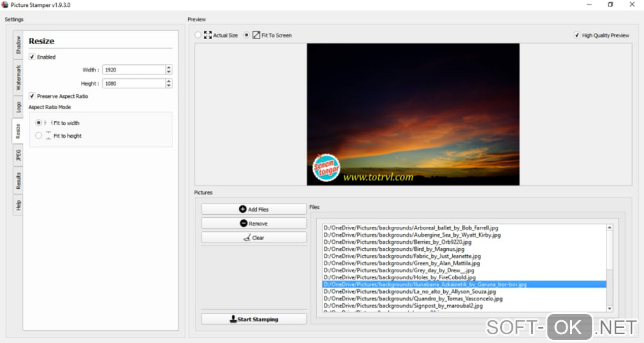Click the Fit to width icon
Viewport: 644px width, 343px height.
point(49,123)
